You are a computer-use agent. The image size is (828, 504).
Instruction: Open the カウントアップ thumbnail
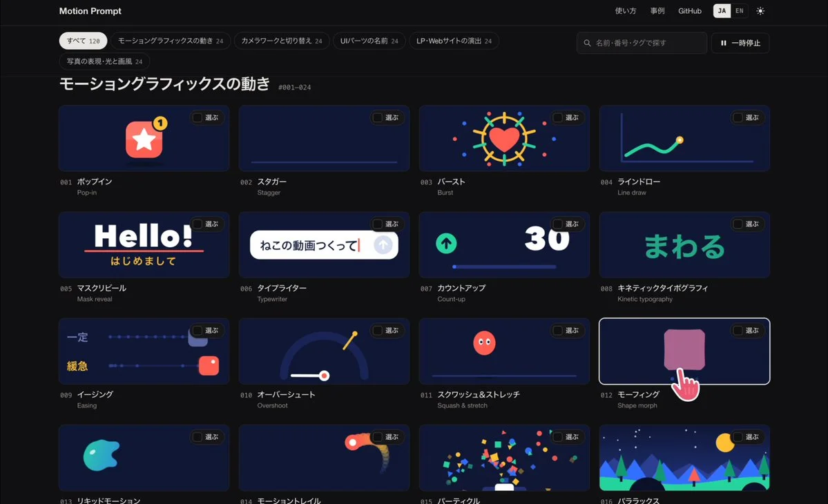tap(504, 245)
